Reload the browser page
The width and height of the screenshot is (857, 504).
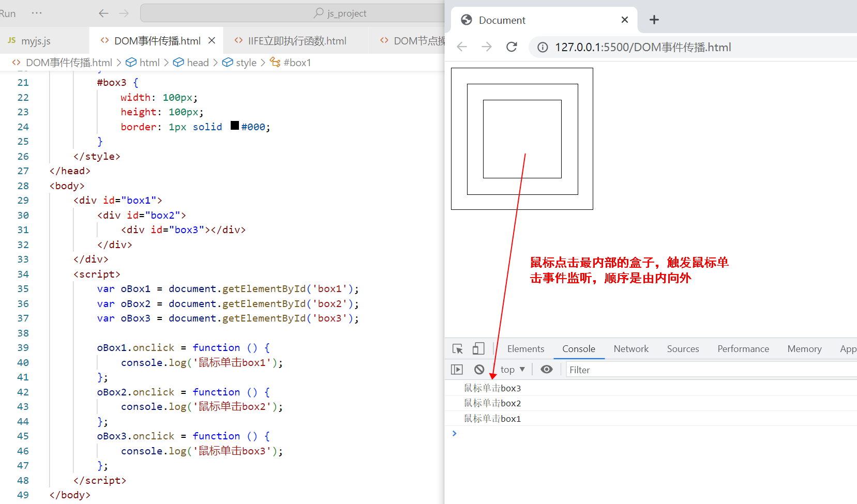point(512,47)
